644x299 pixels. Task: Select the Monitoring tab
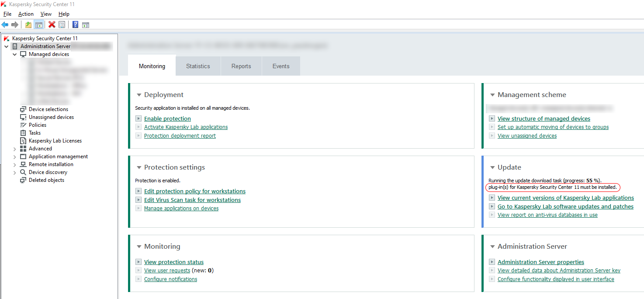(x=152, y=66)
